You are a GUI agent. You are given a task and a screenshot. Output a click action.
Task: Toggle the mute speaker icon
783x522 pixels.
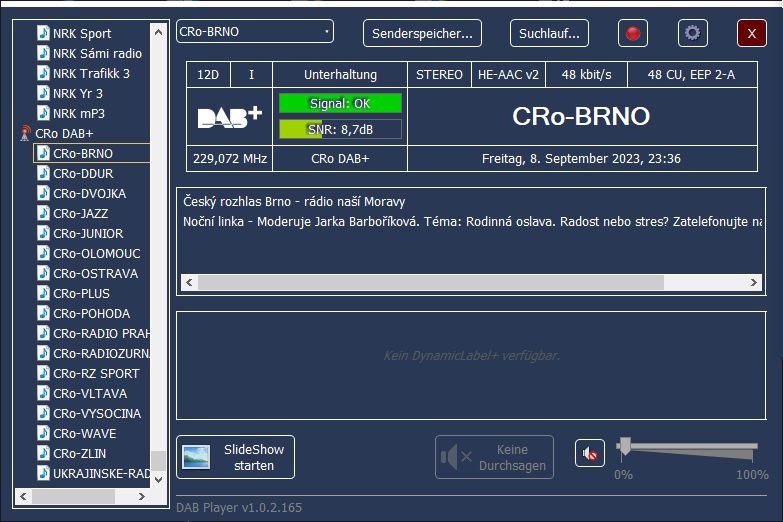coord(590,453)
